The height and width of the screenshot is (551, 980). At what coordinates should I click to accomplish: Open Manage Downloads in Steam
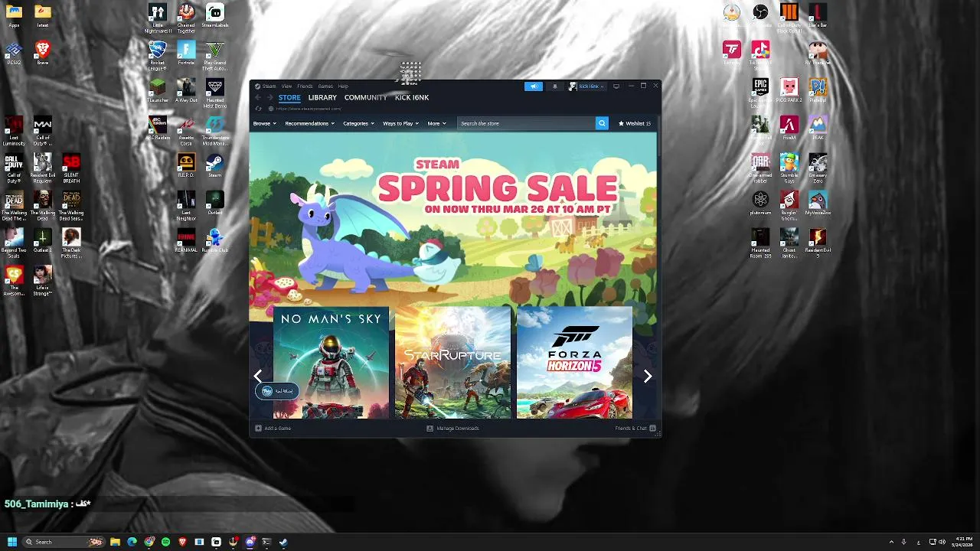[452, 429]
